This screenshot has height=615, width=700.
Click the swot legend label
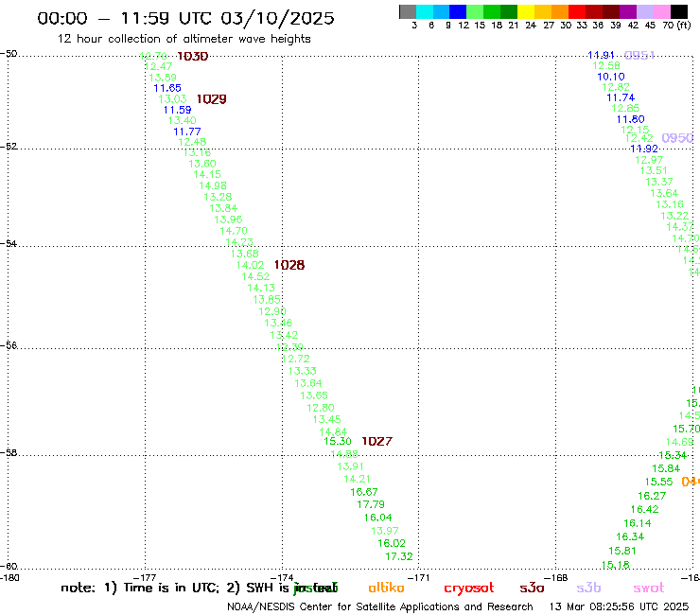[649, 588]
